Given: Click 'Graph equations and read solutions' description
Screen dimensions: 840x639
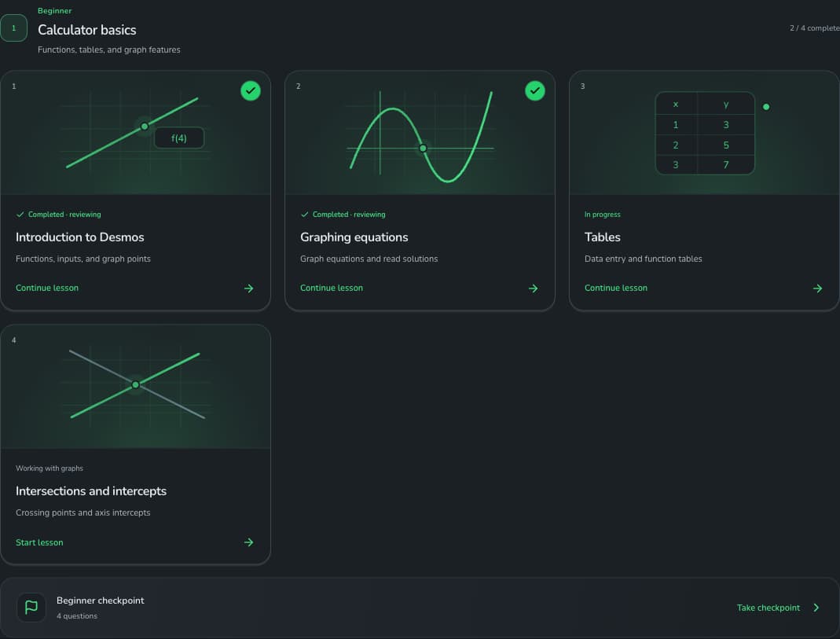Looking at the screenshot, I should (369, 259).
